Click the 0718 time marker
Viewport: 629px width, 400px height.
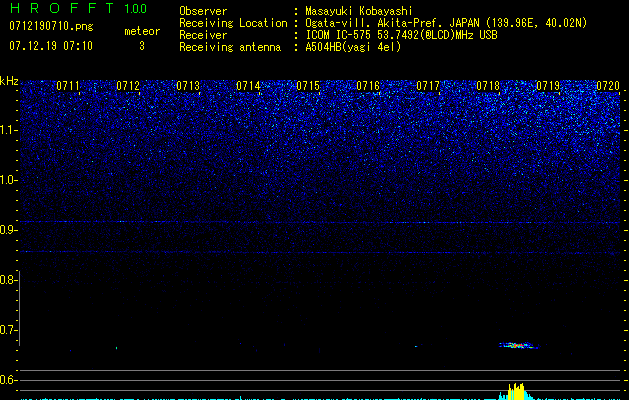click(488, 86)
